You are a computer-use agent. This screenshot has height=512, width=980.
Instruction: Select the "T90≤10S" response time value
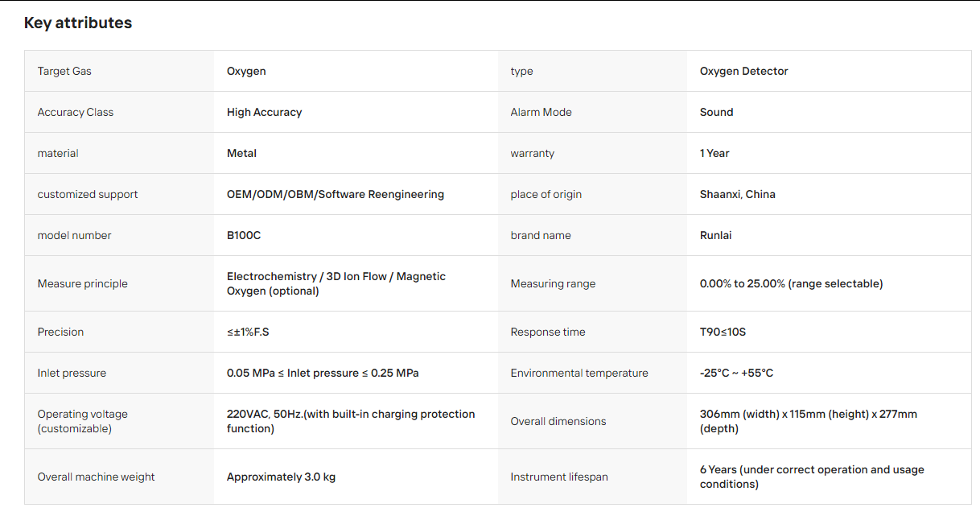pyautogui.click(x=723, y=332)
